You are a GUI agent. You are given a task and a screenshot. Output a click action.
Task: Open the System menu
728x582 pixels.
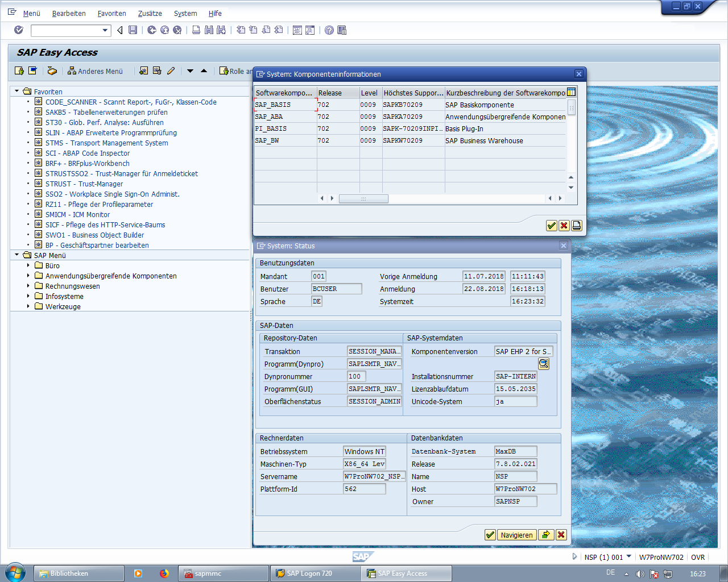pos(185,13)
